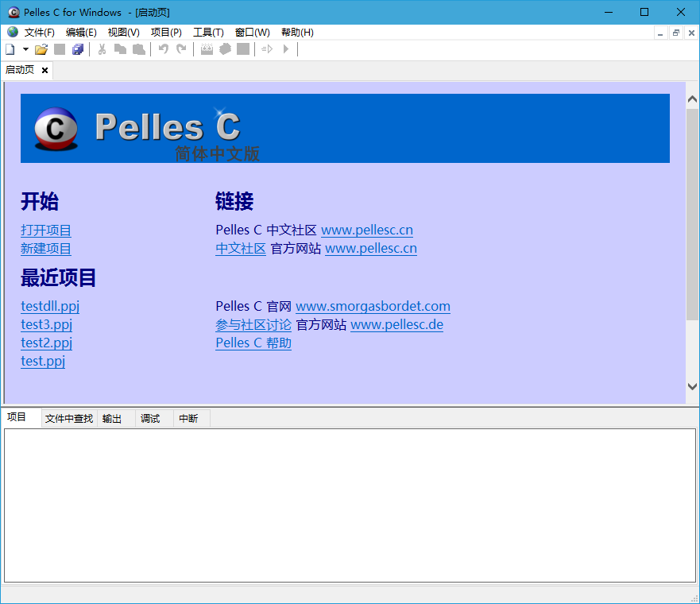Click the Pelles C logo banner image
This screenshot has width=700, height=604.
pos(345,128)
